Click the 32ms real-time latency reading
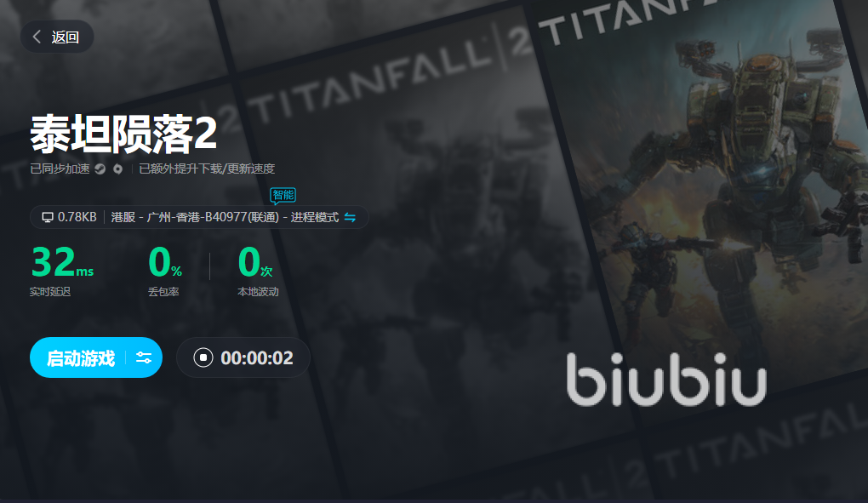The width and height of the screenshot is (868, 503). point(62,262)
